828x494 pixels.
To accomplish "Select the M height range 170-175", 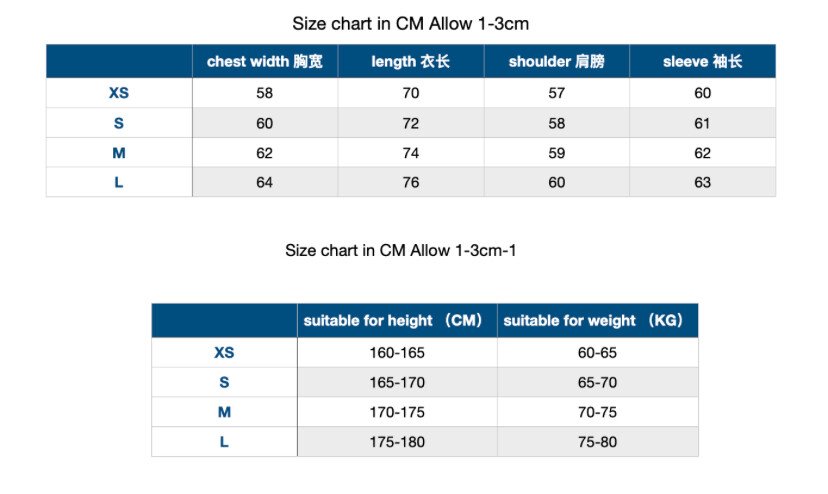I will click(x=397, y=412).
